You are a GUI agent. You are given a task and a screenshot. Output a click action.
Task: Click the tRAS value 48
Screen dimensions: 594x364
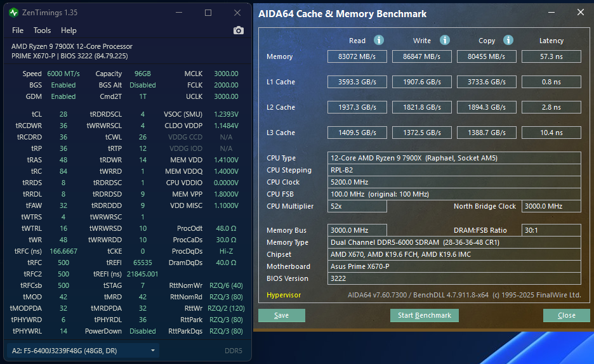pos(63,160)
